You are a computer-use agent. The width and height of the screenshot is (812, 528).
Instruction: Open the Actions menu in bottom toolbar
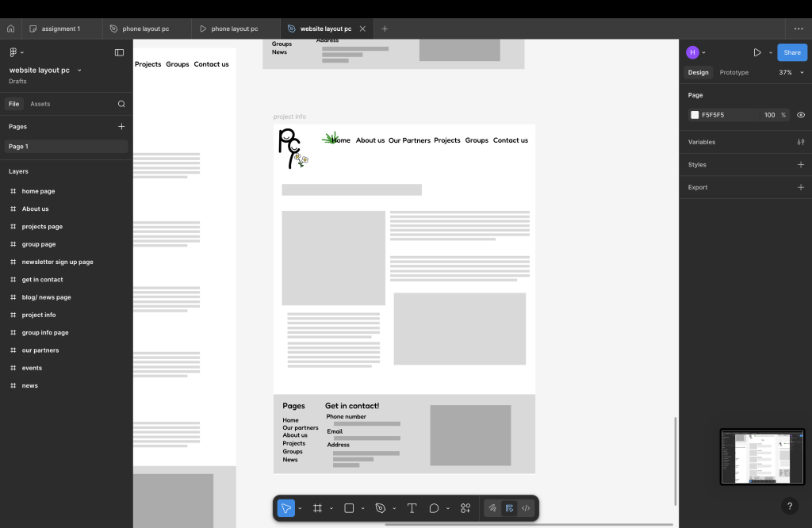pos(465,508)
